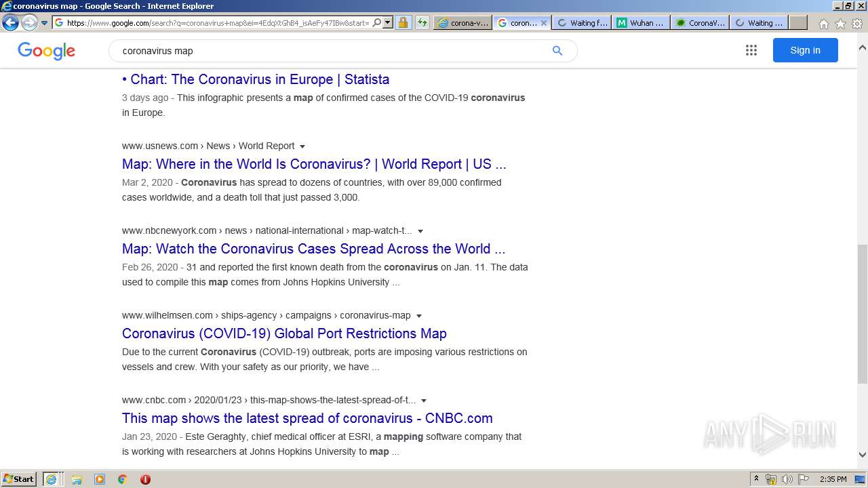Switch to the 'corona-v...' tab

(x=462, y=22)
